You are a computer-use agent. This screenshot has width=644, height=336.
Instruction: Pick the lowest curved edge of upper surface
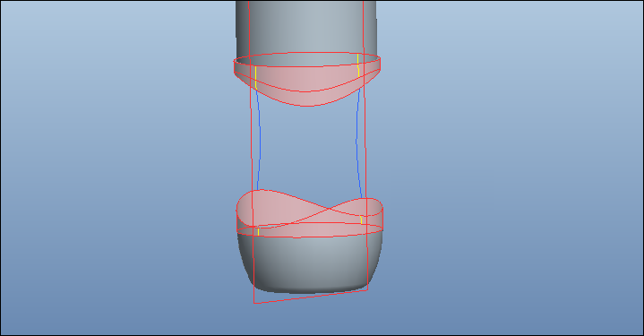[x=307, y=106]
